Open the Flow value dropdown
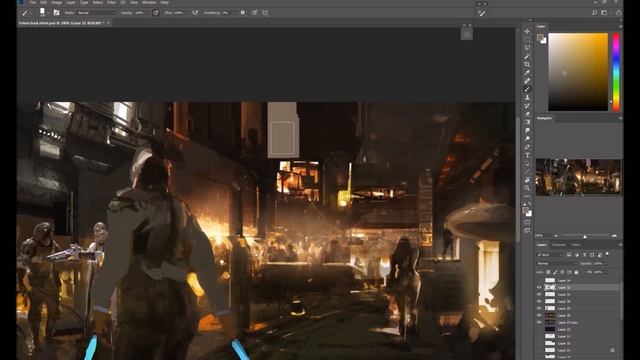640x360 pixels. pyautogui.click(x=187, y=13)
